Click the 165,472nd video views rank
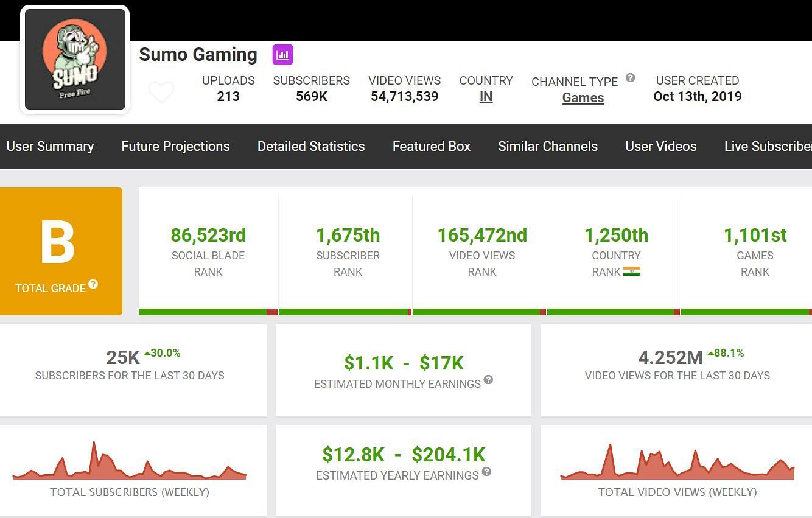812x518 pixels. [x=482, y=235]
